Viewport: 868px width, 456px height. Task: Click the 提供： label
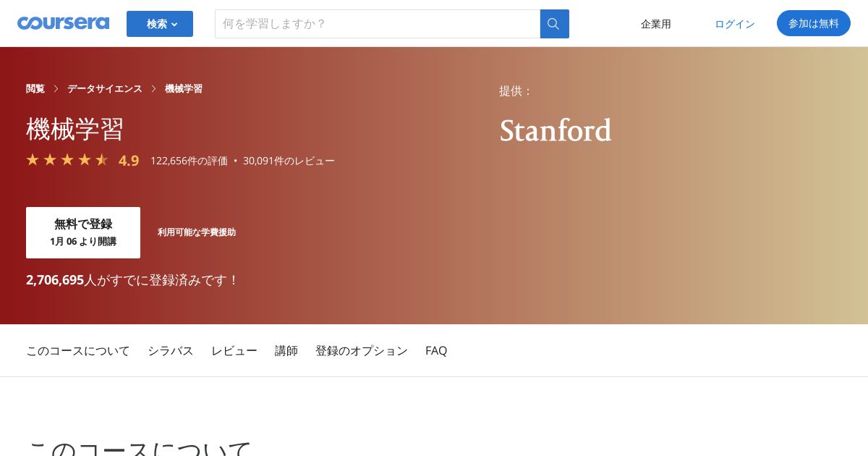(x=516, y=91)
